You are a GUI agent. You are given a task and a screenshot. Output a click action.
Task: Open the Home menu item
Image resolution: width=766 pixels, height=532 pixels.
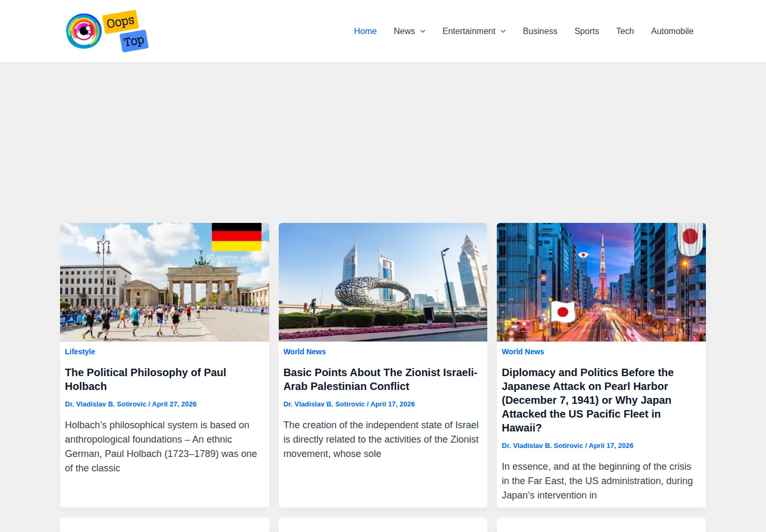[365, 31]
